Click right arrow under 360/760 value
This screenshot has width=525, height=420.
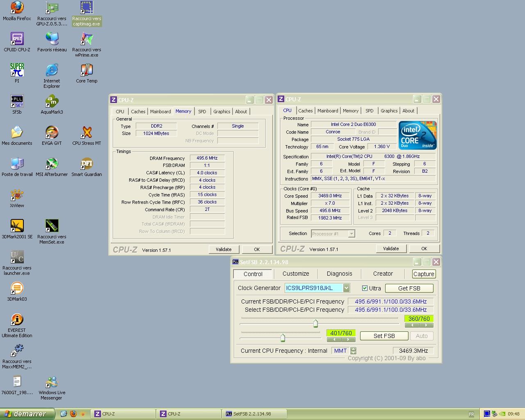pos(426,325)
